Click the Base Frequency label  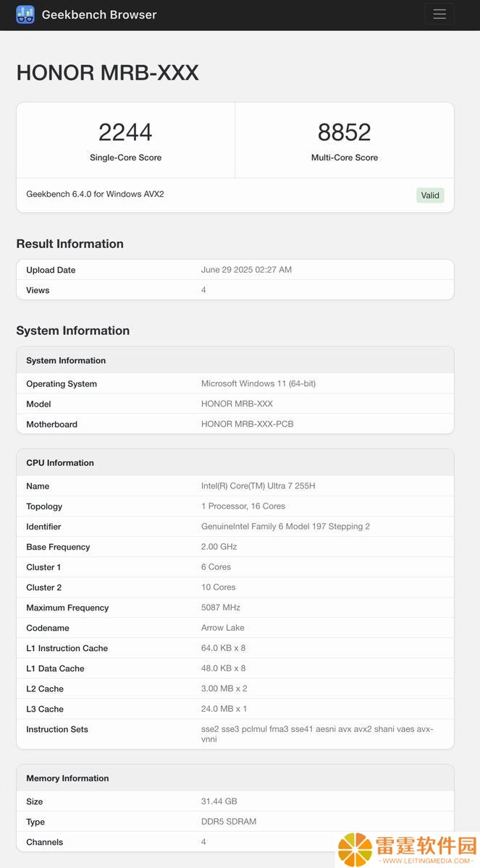point(58,547)
